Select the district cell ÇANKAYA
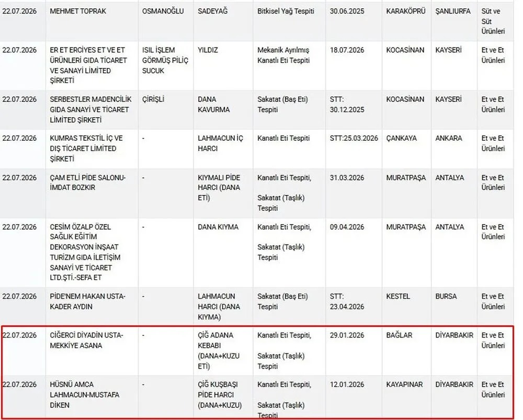The image size is (523, 420). [x=401, y=139]
